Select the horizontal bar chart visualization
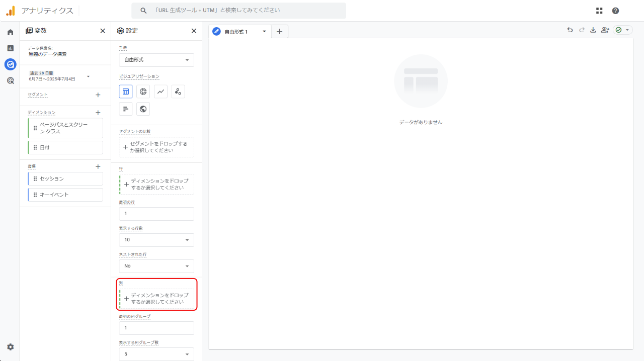Image resolution: width=644 pixels, height=361 pixels. (x=126, y=109)
